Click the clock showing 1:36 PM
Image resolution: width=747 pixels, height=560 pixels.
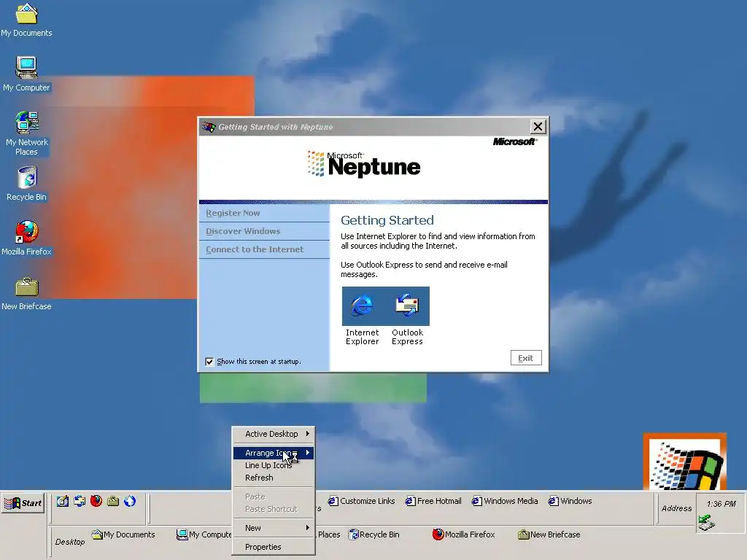tap(721, 504)
